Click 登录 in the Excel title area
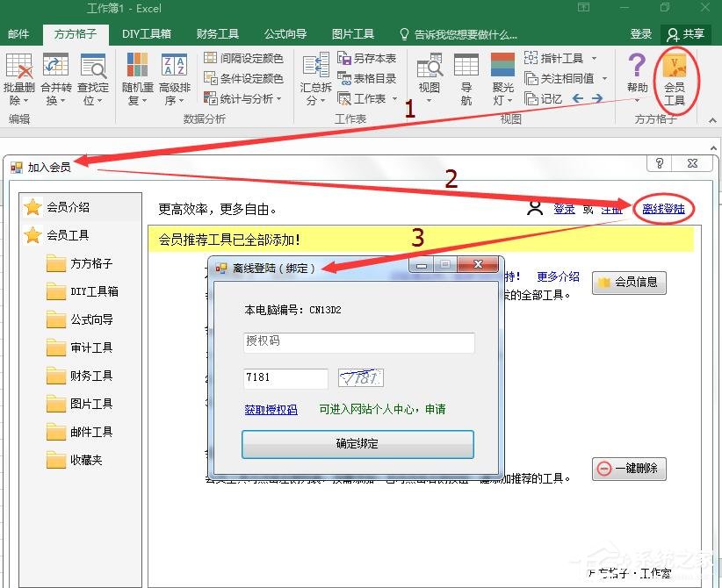 point(640,33)
